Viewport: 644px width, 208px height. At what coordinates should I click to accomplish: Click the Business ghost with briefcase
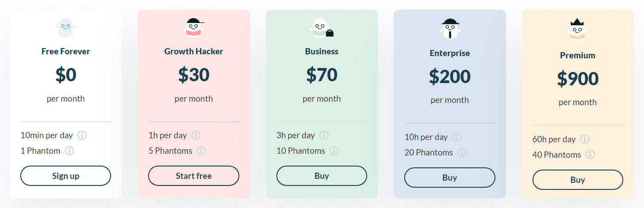tap(321, 28)
